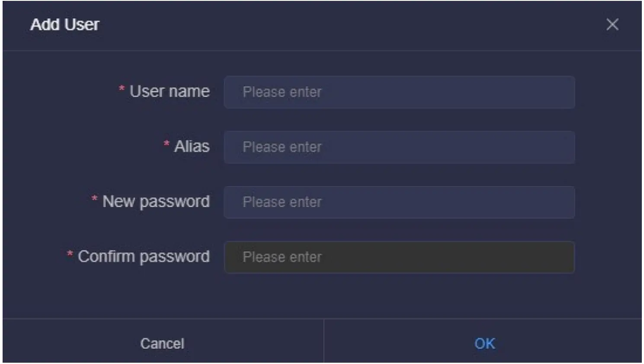Image resolution: width=644 pixels, height=364 pixels.
Task: Select the New password field
Action: pos(399,202)
